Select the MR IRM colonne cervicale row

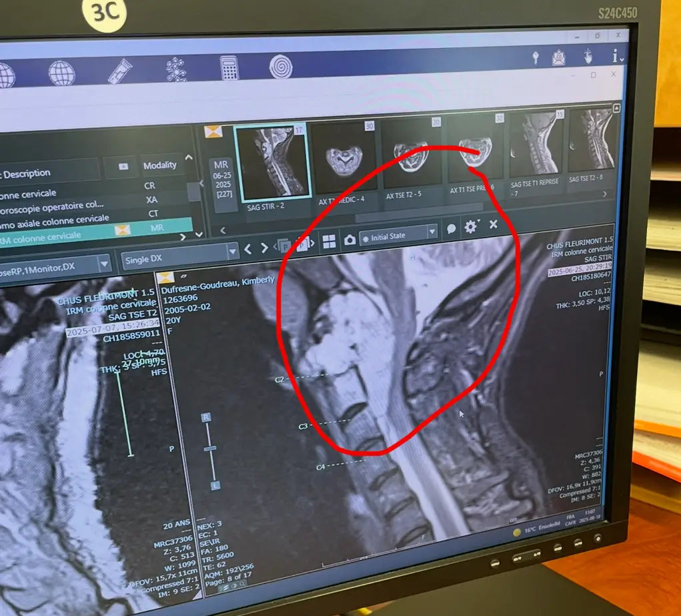tap(95, 232)
